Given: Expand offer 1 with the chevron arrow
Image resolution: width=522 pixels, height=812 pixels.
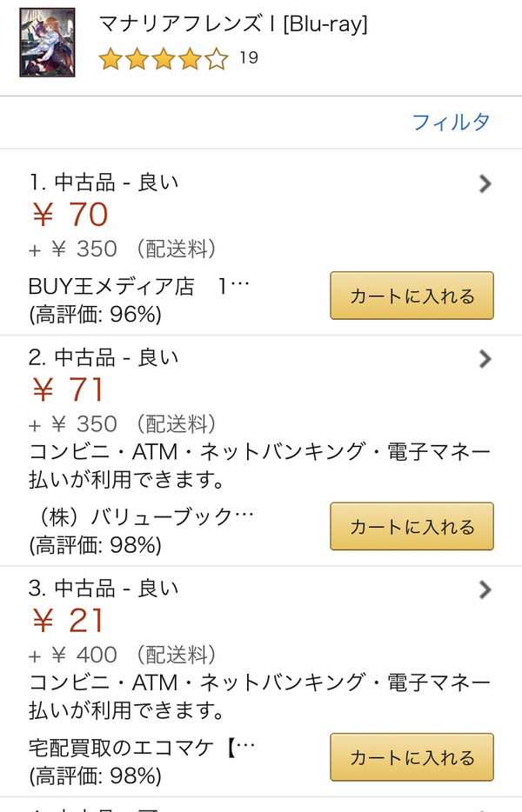Looking at the screenshot, I should pyautogui.click(x=485, y=183).
